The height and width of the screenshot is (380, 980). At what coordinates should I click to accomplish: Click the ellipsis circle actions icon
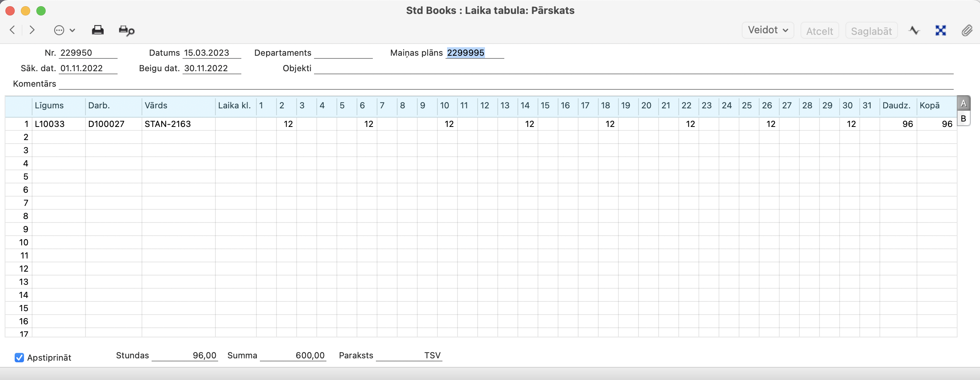pos(59,30)
